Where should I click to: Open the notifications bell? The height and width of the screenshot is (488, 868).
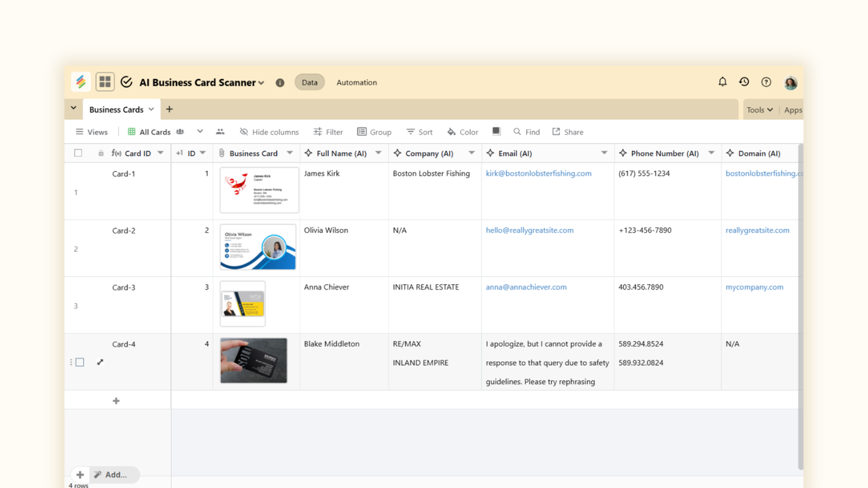(722, 82)
